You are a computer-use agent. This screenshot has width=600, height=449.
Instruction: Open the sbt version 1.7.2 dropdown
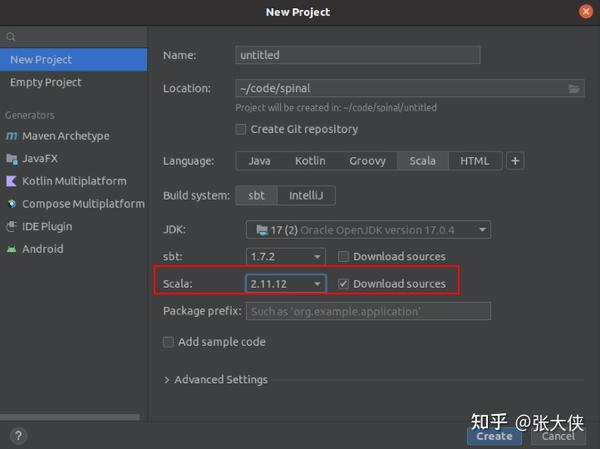[x=285, y=256]
